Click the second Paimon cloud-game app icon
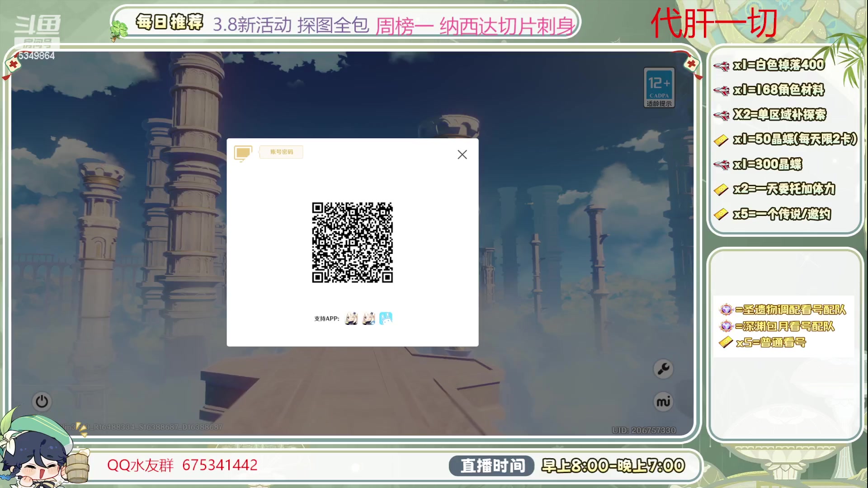The width and height of the screenshot is (868, 488). tap(368, 318)
